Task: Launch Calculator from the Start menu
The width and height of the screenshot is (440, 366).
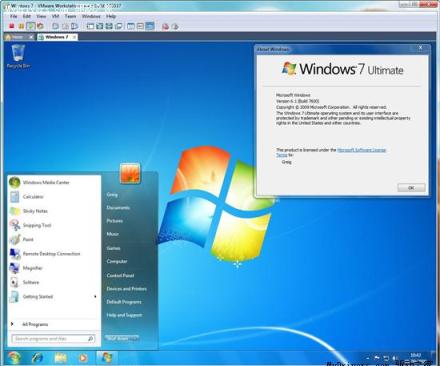Action: click(x=54, y=197)
